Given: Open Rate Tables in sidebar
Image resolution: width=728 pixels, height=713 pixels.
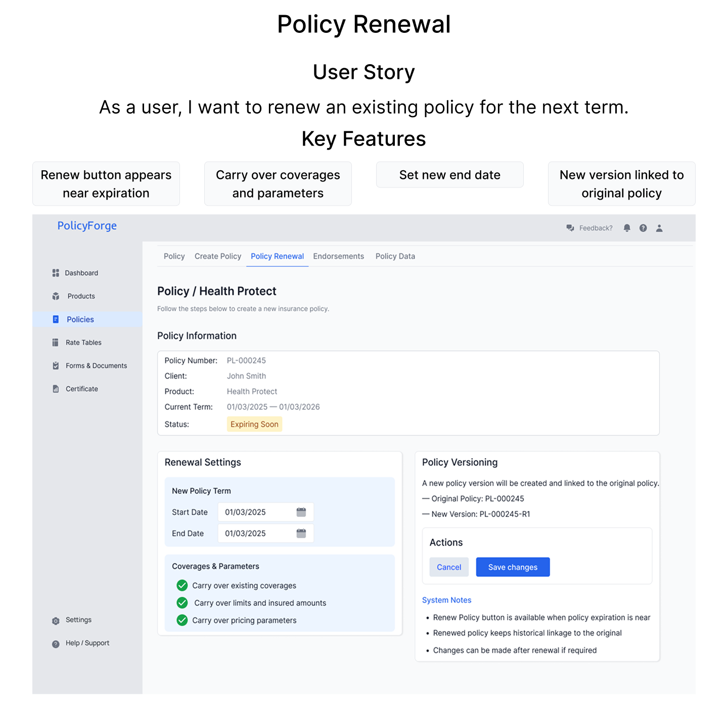Looking at the screenshot, I should [83, 343].
